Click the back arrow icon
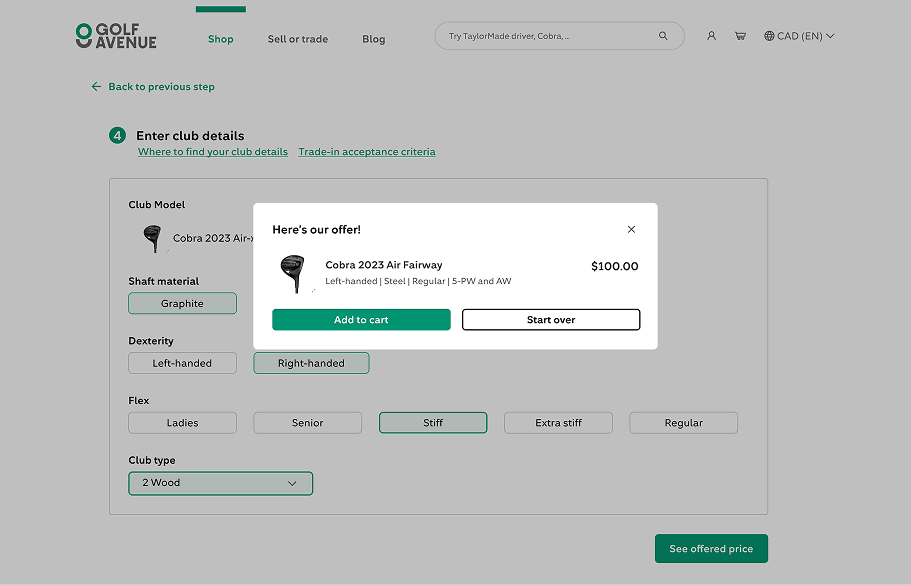Viewport: 911px width, 585px height. (96, 87)
